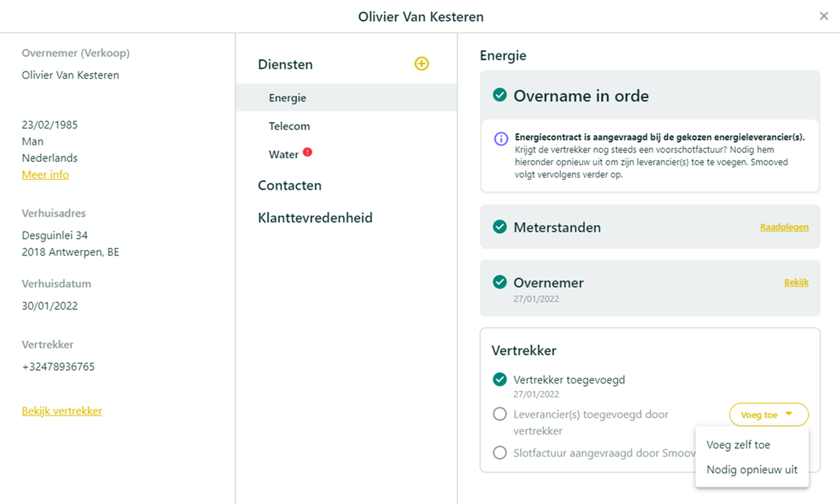Screen dimensions: 840x504
Task: Select the Slotfactuur aangevraagd door Smooved radio
Action: (500, 452)
